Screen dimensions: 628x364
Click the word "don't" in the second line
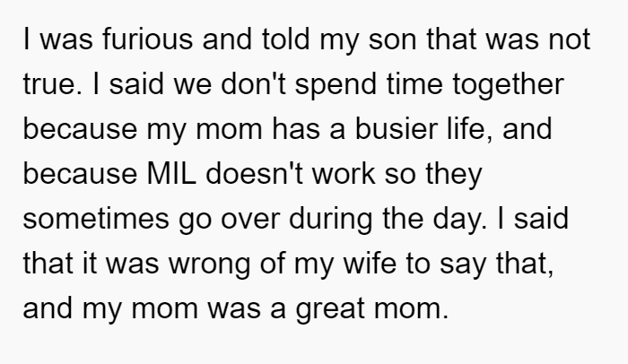[x=253, y=84]
